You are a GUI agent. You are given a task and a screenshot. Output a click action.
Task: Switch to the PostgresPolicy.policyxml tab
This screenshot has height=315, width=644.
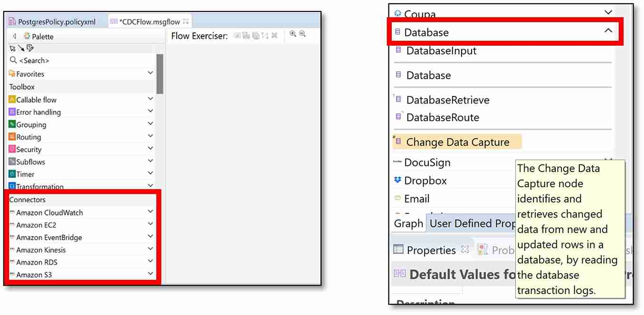[x=53, y=22]
